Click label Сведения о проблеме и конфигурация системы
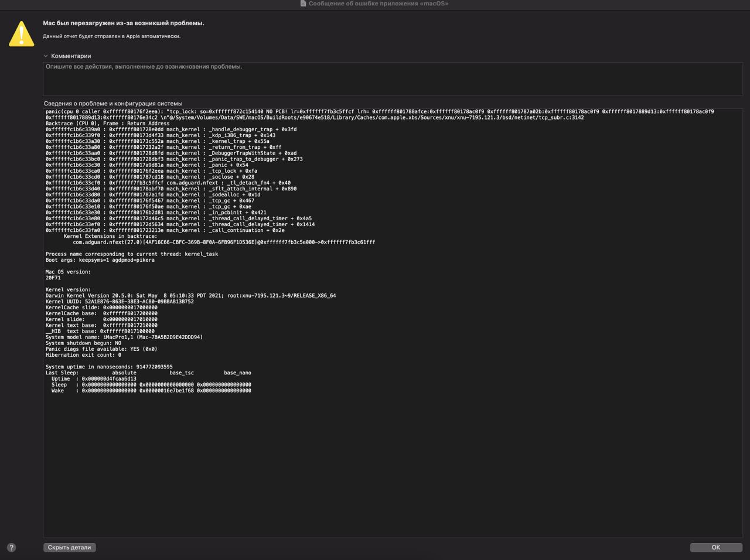The width and height of the screenshot is (750, 560). [x=113, y=103]
